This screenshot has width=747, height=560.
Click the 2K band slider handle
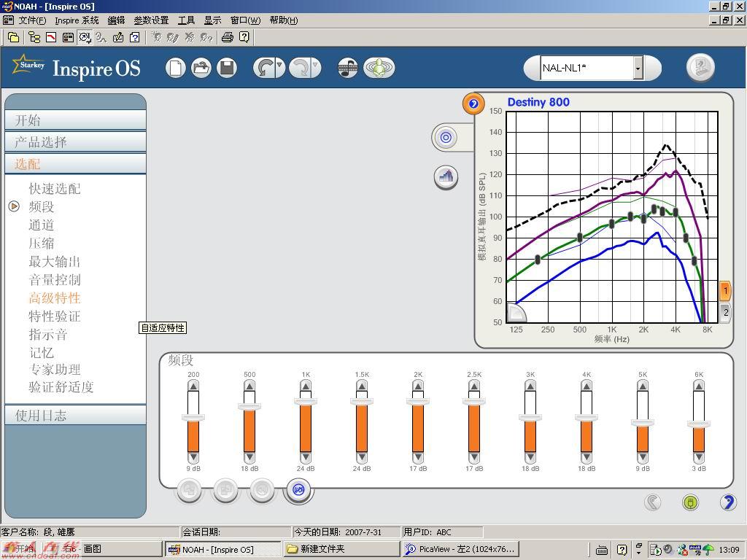click(x=418, y=402)
